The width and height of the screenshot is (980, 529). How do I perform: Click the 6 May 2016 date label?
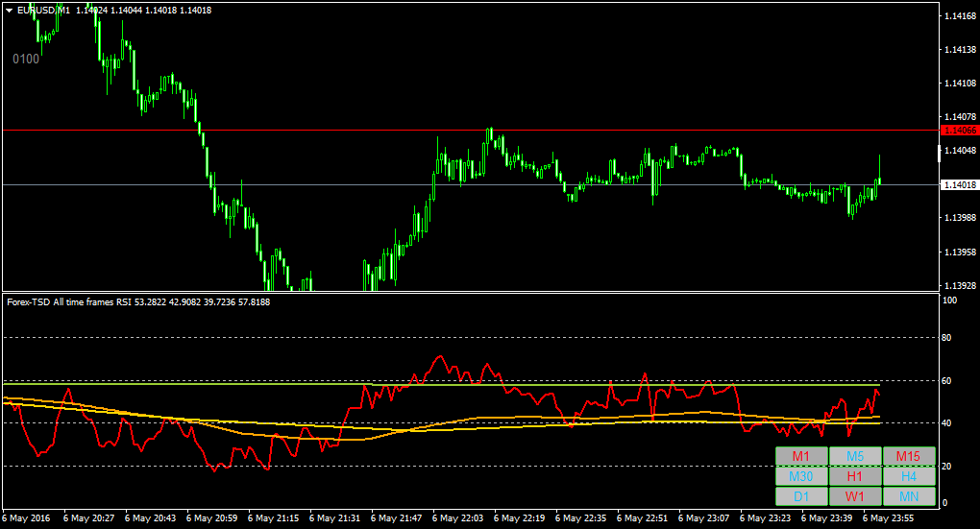point(26,518)
